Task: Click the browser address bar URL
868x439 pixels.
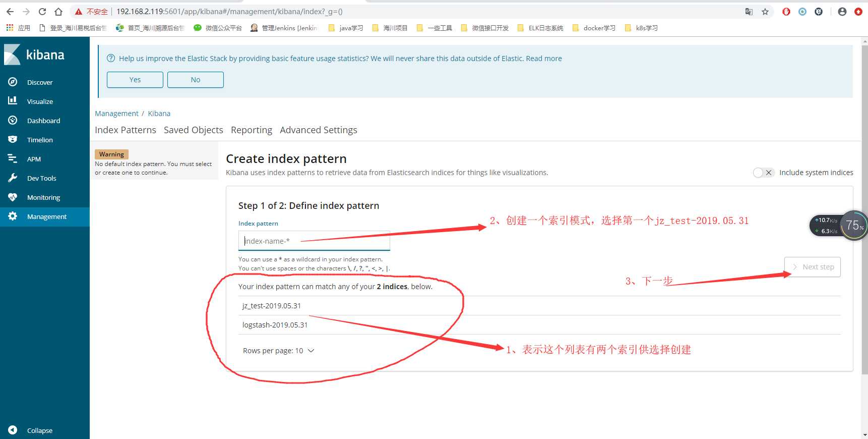Action: [x=229, y=12]
